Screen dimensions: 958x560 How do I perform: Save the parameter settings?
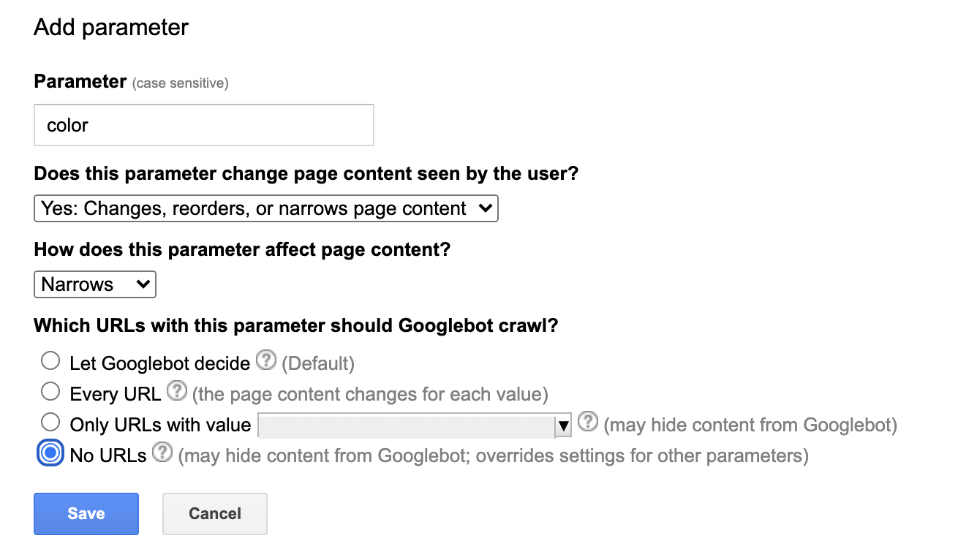pos(86,514)
